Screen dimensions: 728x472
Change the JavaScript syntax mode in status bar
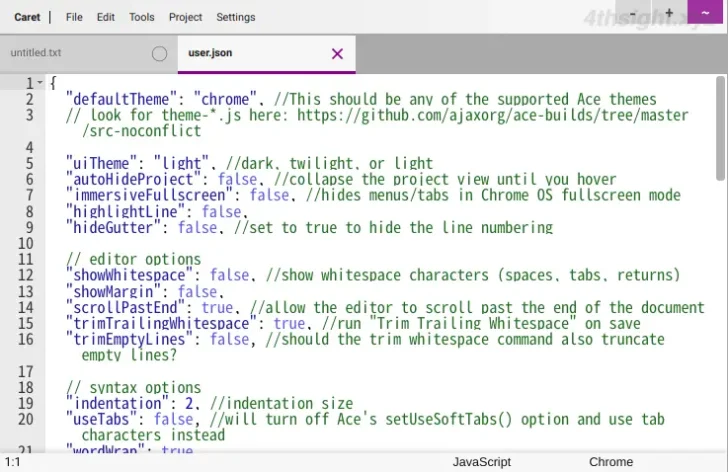tap(481, 462)
